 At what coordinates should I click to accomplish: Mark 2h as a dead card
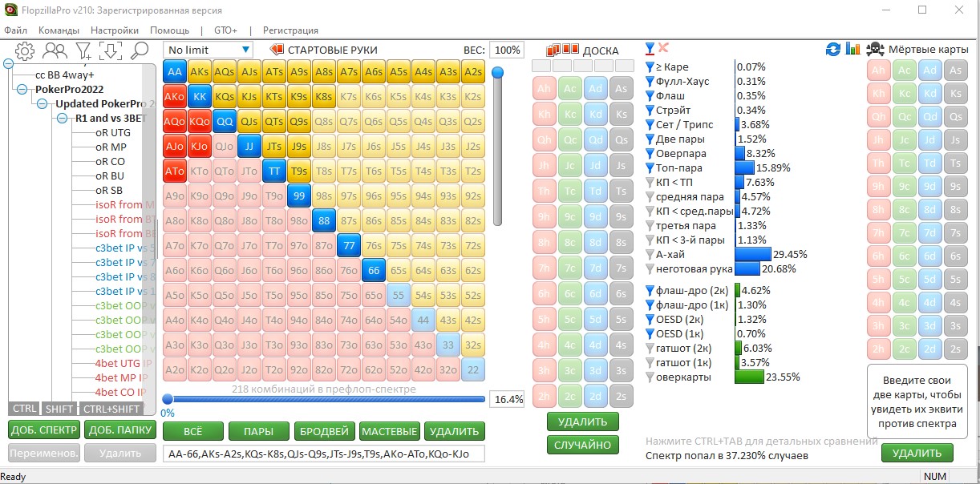[x=879, y=349]
